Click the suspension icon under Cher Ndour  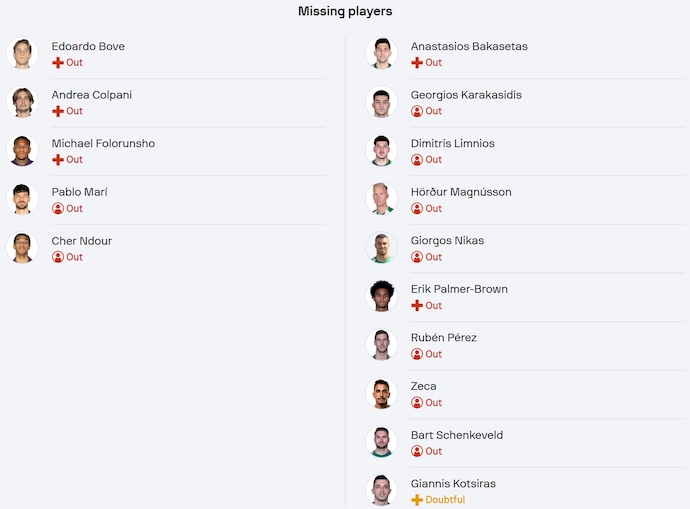(58, 257)
